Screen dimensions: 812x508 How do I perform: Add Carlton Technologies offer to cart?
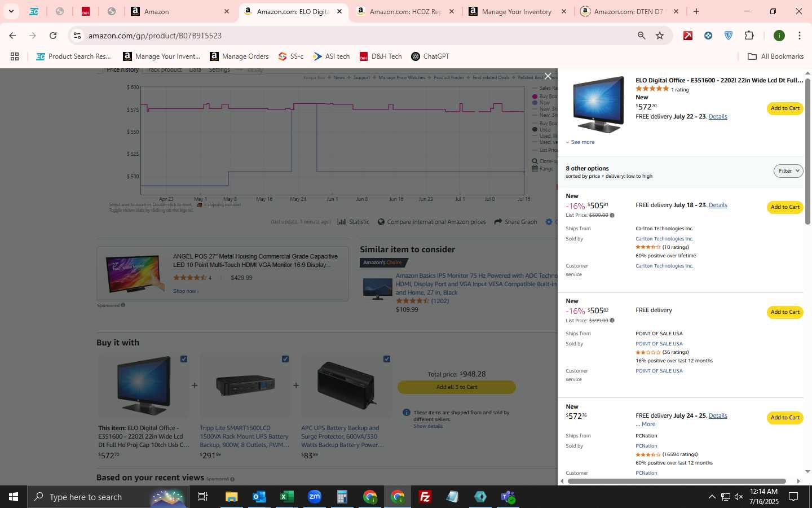(785, 207)
